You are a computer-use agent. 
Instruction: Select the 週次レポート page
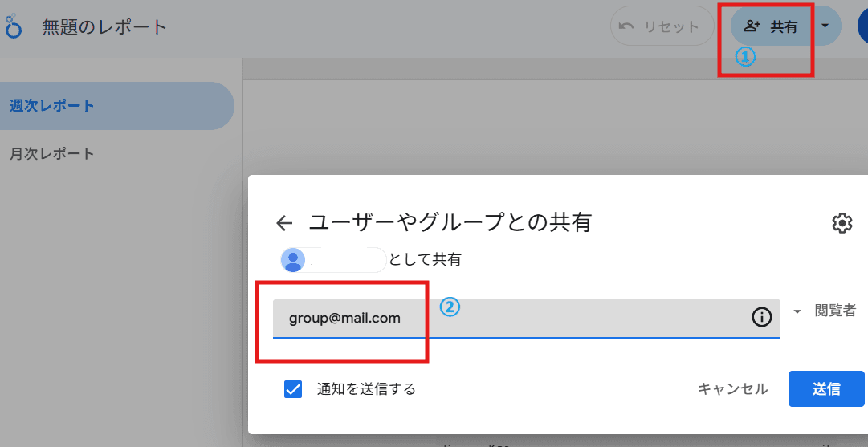[116, 106]
